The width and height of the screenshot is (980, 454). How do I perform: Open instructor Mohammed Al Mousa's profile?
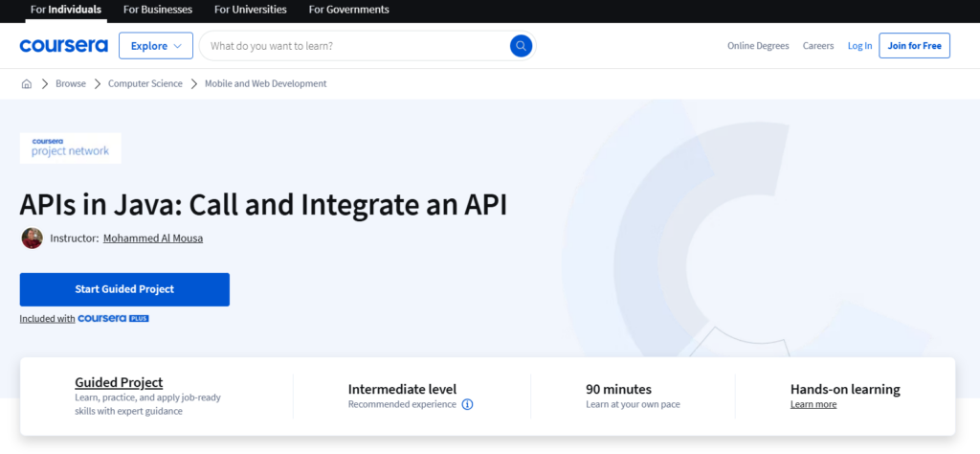click(x=153, y=238)
